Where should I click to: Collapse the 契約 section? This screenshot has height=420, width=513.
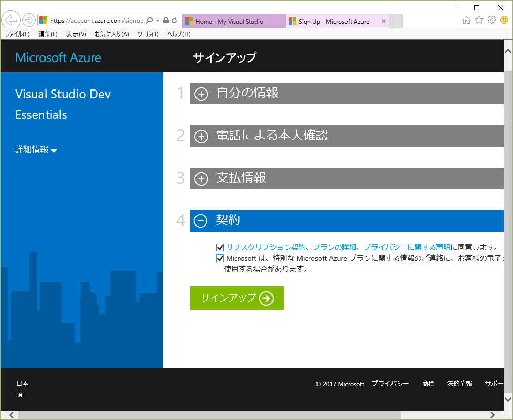tap(201, 221)
